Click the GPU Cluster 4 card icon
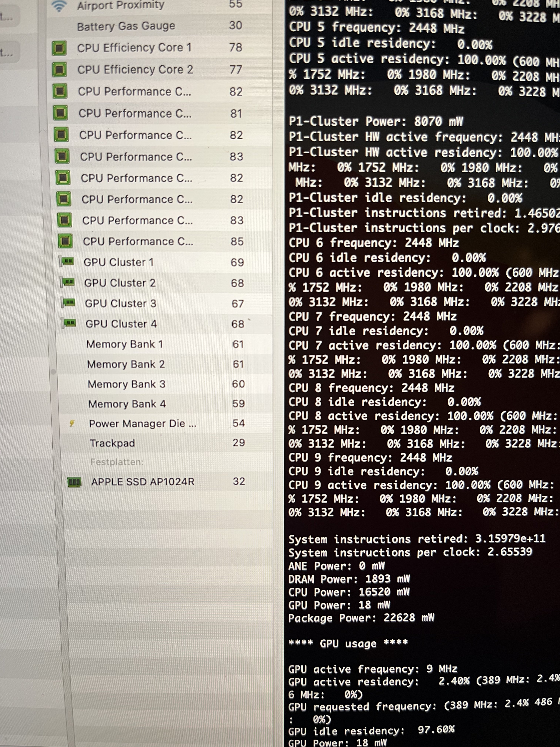This screenshot has width=560, height=747. (x=69, y=323)
